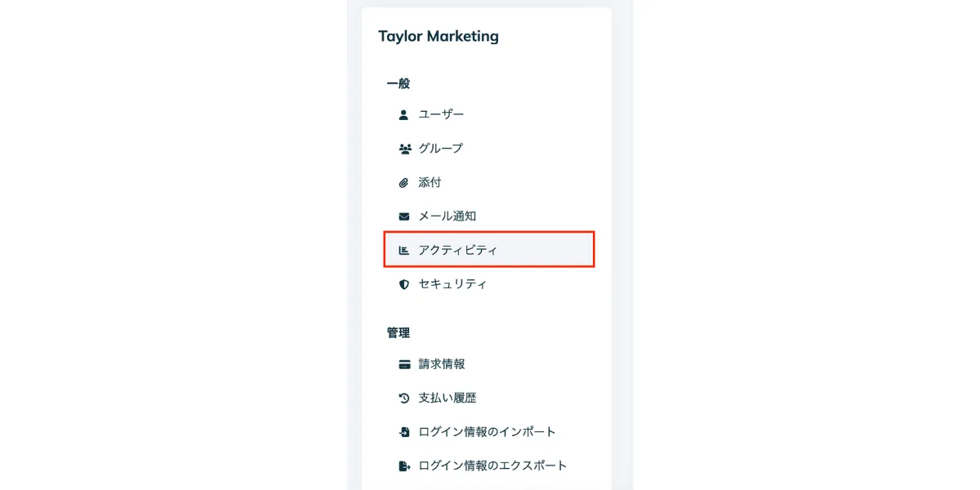Navigate to 請求情報

pyautogui.click(x=442, y=364)
